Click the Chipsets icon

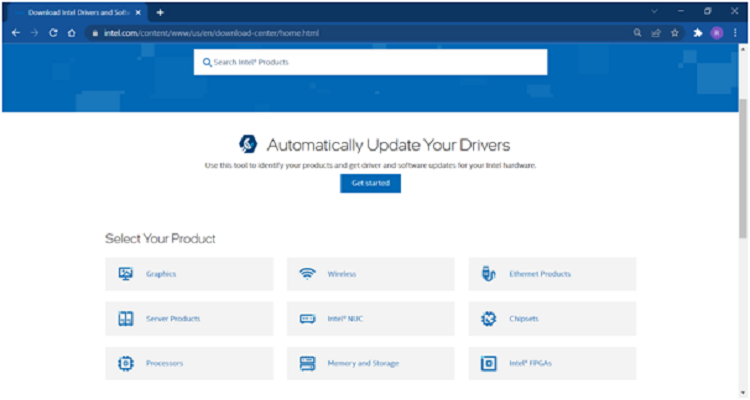[x=488, y=319]
